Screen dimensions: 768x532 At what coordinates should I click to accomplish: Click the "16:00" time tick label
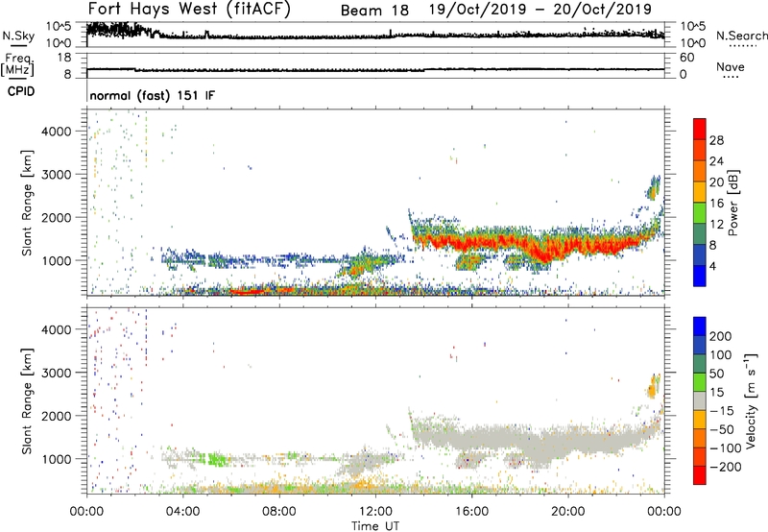coord(471,512)
